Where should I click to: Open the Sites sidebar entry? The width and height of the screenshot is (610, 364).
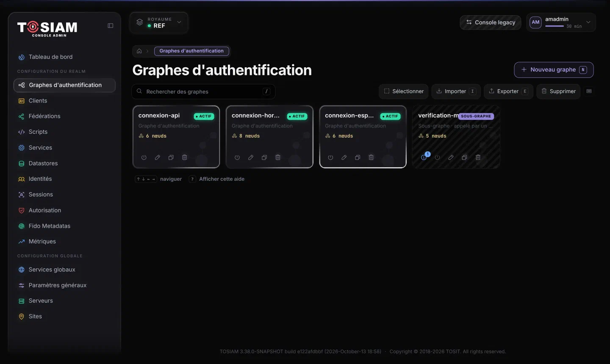[64, 317]
